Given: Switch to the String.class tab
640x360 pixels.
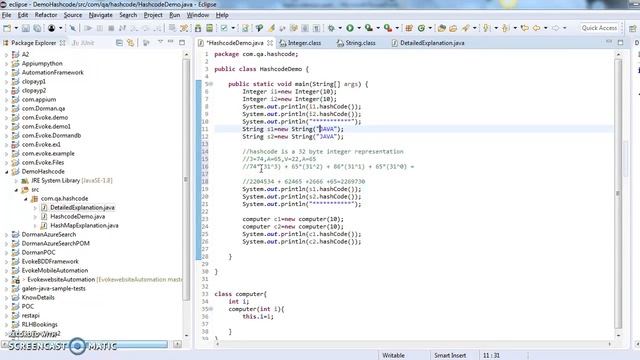Looking at the screenshot, I should point(356,43).
